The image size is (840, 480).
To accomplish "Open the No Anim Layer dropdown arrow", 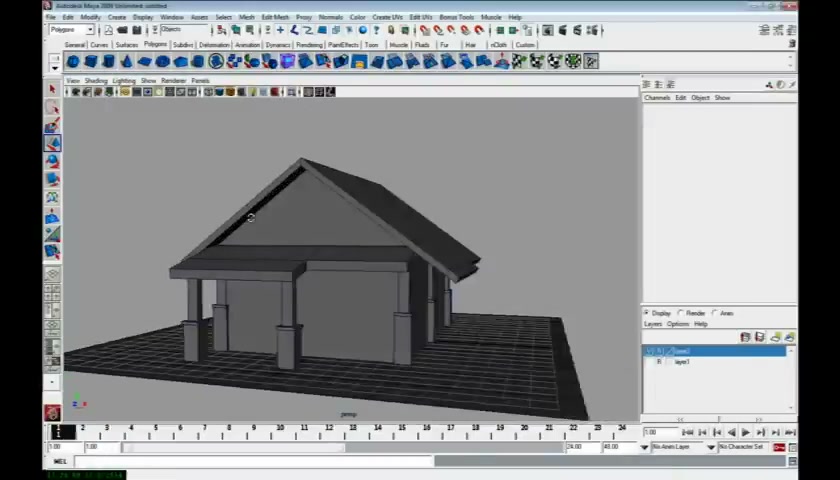I will pos(644,447).
